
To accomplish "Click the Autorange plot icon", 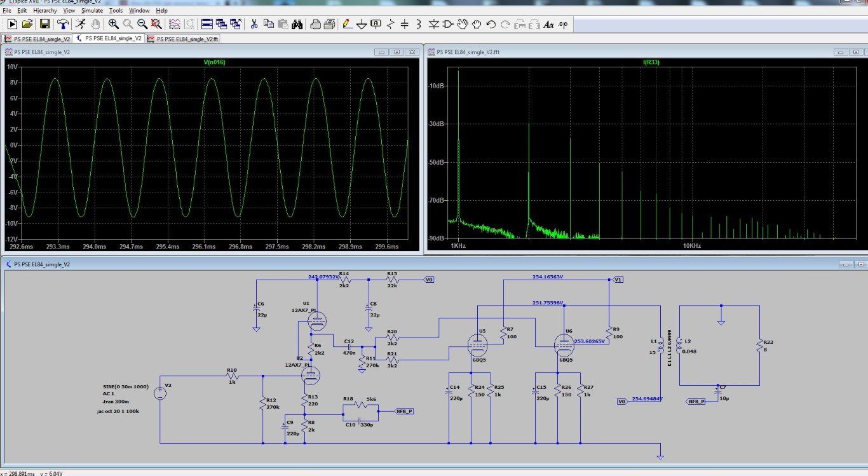I will pos(175,24).
